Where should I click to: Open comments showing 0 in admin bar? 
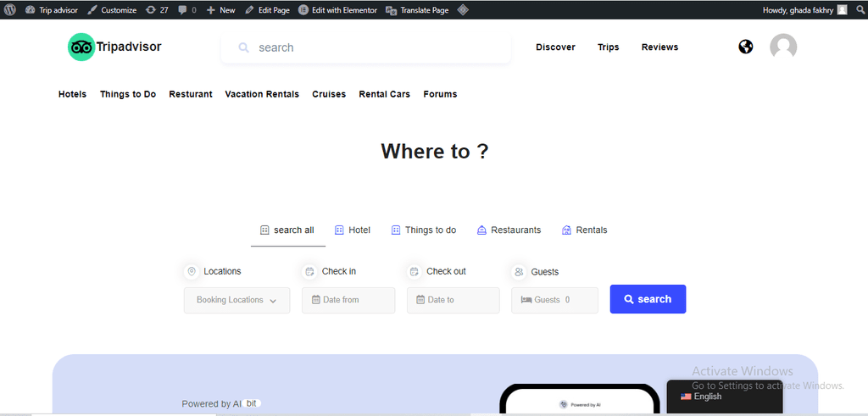click(187, 10)
